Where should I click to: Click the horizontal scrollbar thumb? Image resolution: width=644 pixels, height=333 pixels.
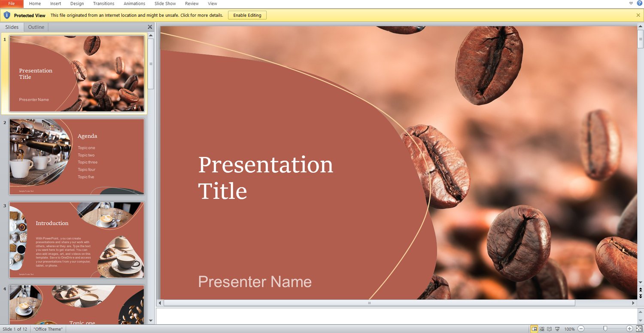coord(369,303)
